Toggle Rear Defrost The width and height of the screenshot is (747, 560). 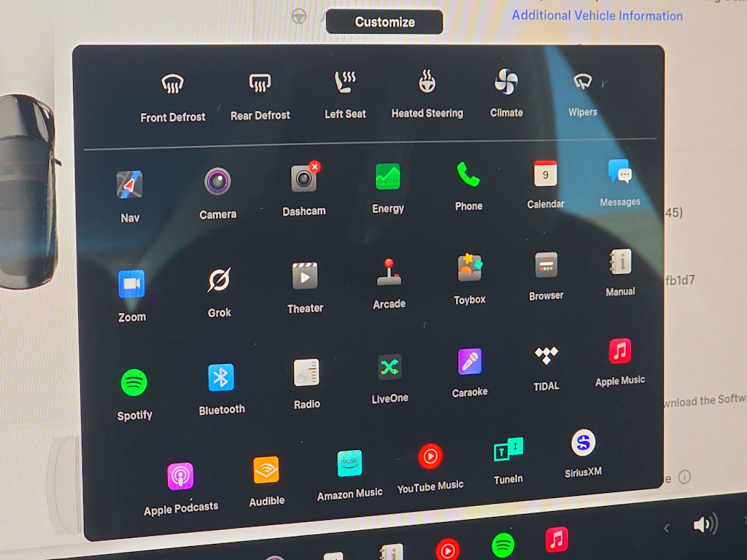[x=260, y=84]
